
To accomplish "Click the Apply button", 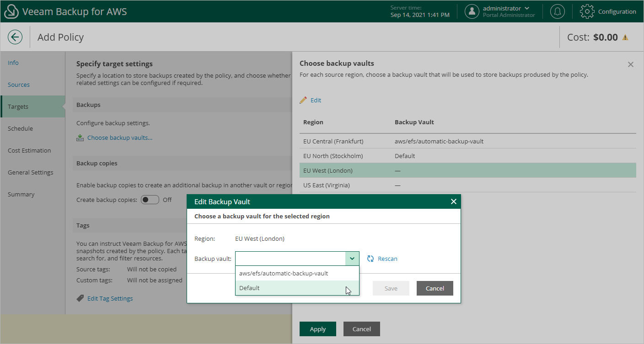I will click(318, 329).
